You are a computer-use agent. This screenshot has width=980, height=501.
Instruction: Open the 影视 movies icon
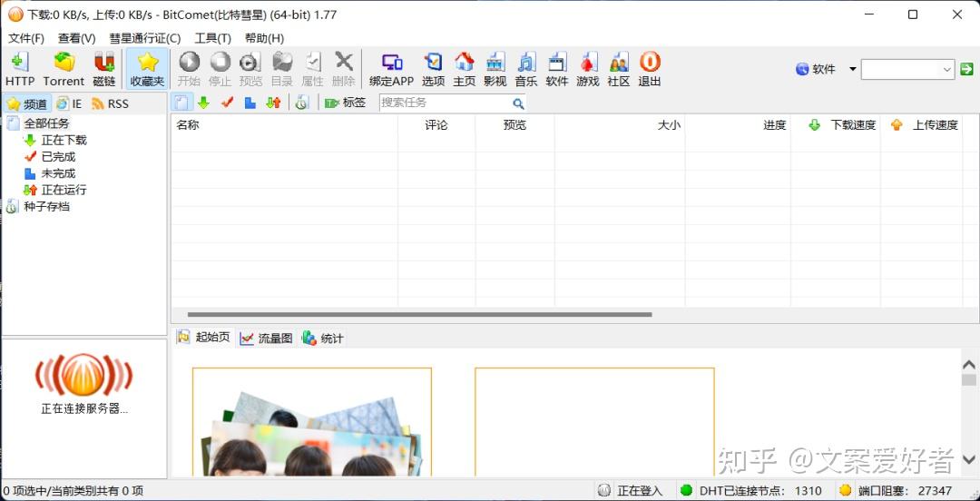tap(495, 69)
